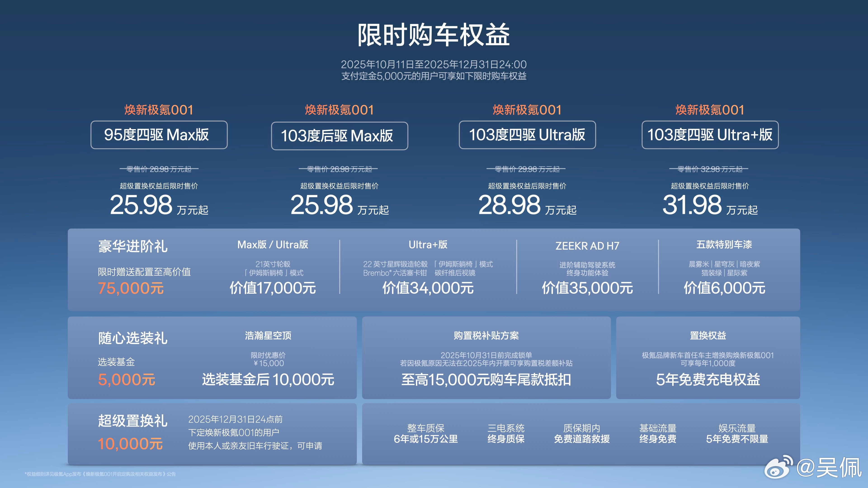
Task: Click the 娱乐流量 5年免费不限量 item
Action: point(737,434)
